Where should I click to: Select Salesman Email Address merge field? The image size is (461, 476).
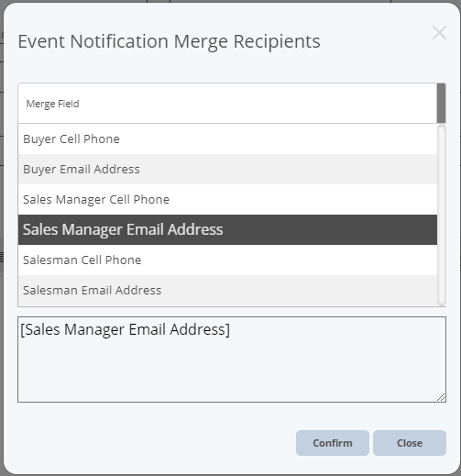227,290
